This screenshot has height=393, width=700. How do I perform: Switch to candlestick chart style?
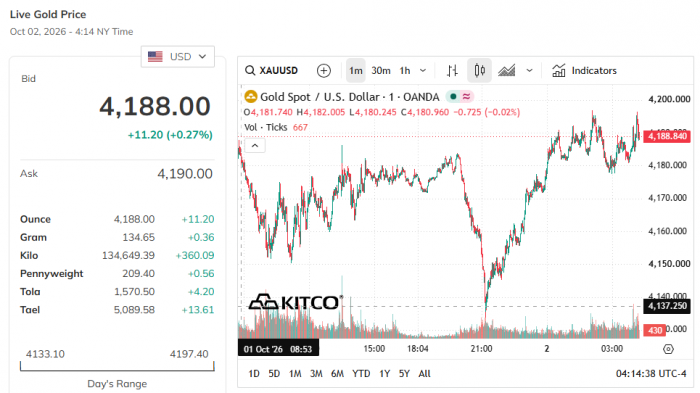479,71
